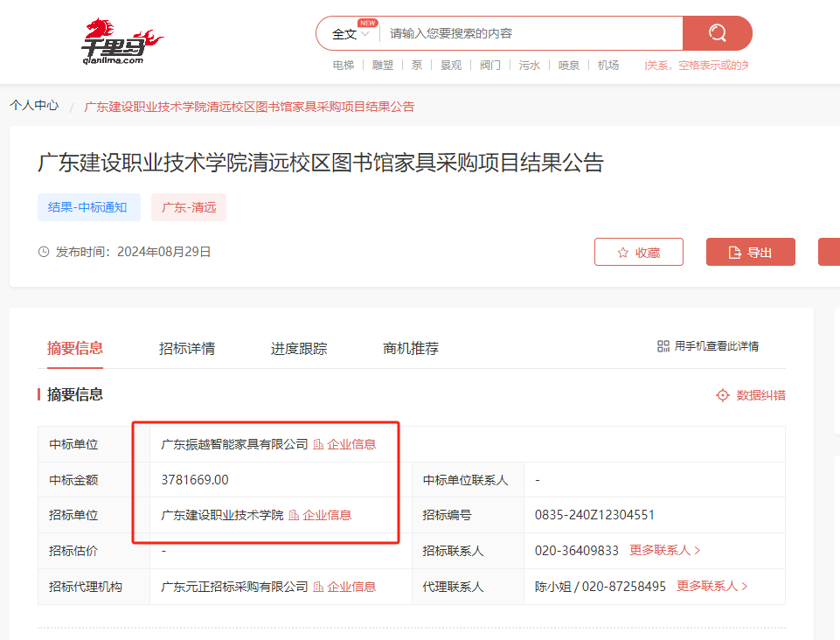Screen dimensions: 840x640
Task: Select the 阀门 hot keyword
Action: click(490, 66)
